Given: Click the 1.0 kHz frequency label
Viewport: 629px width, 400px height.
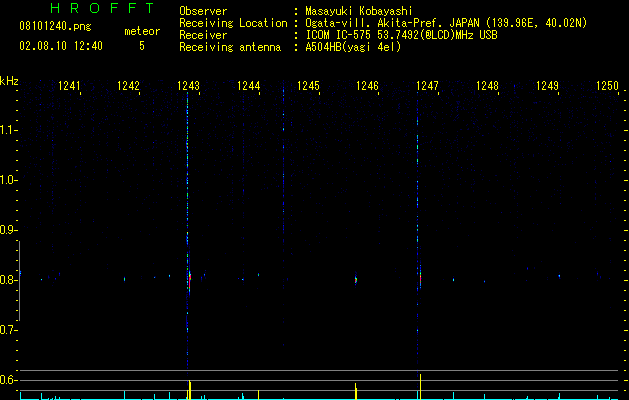Looking at the screenshot, I should pyautogui.click(x=8, y=180).
